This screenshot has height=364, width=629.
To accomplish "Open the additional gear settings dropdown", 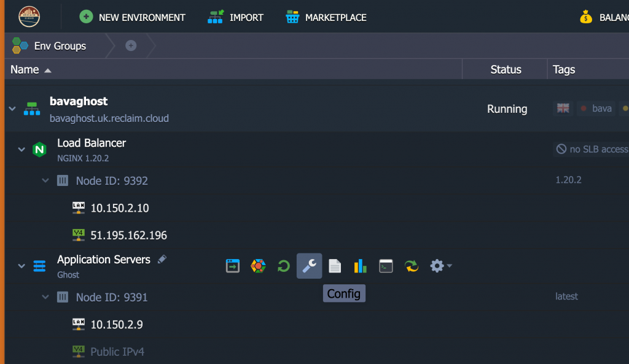I will (440, 266).
